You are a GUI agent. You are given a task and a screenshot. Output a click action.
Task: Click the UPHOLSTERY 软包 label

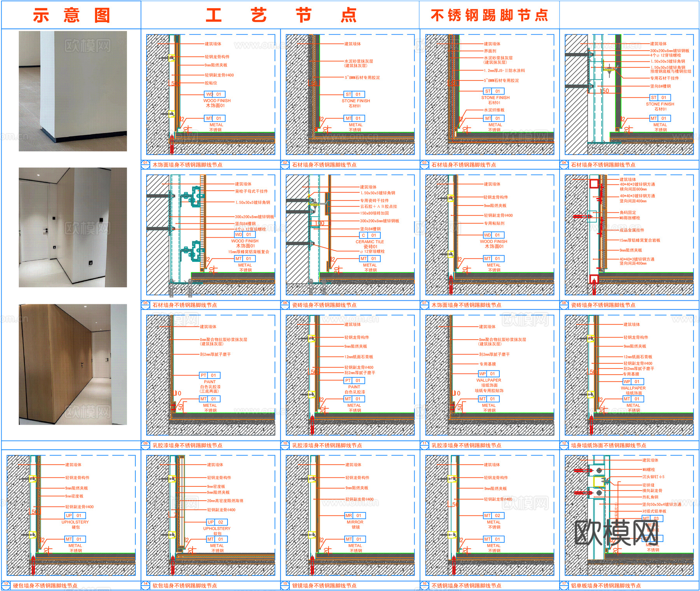(x=217, y=531)
